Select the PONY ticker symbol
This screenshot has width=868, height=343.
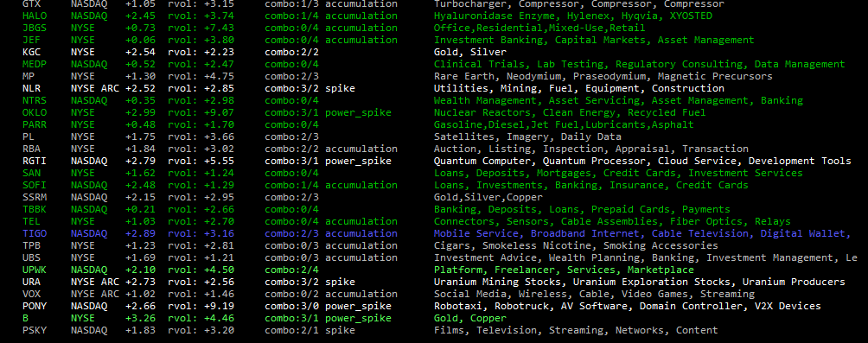click(35, 307)
